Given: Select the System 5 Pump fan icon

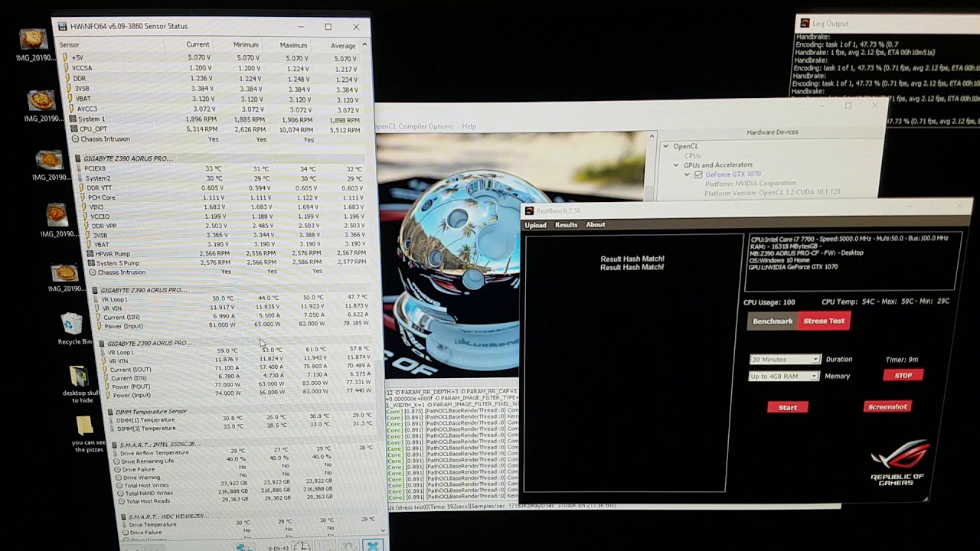Looking at the screenshot, I should click(90, 262).
